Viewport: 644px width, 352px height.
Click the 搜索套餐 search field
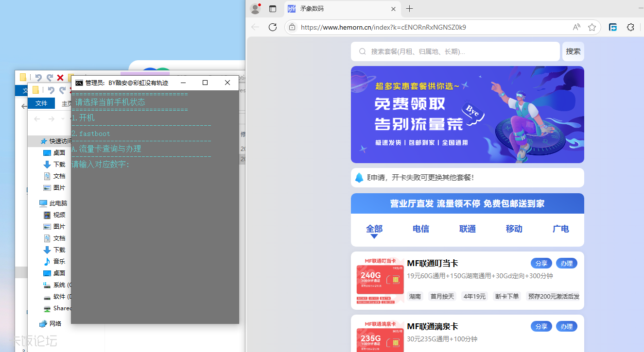tap(455, 51)
